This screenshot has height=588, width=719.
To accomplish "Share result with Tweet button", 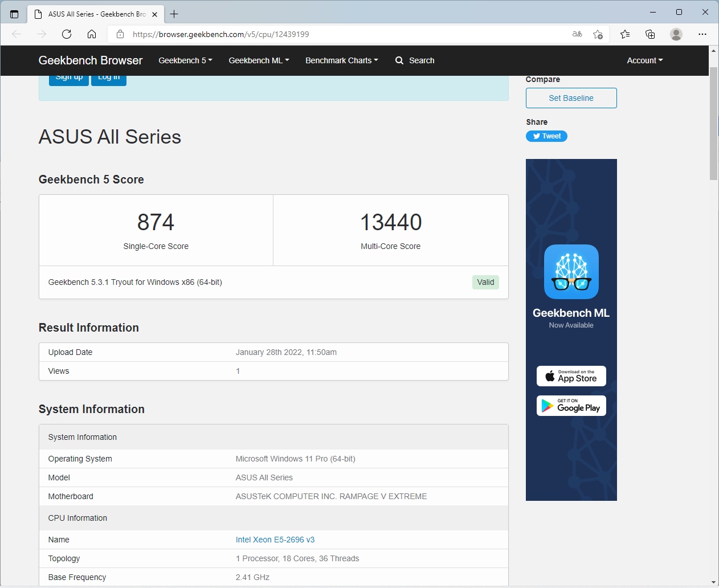I will coord(546,136).
